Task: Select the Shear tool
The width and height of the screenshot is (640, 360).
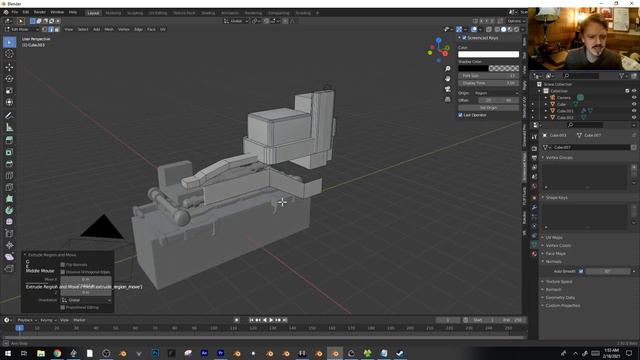Action: [9, 257]
